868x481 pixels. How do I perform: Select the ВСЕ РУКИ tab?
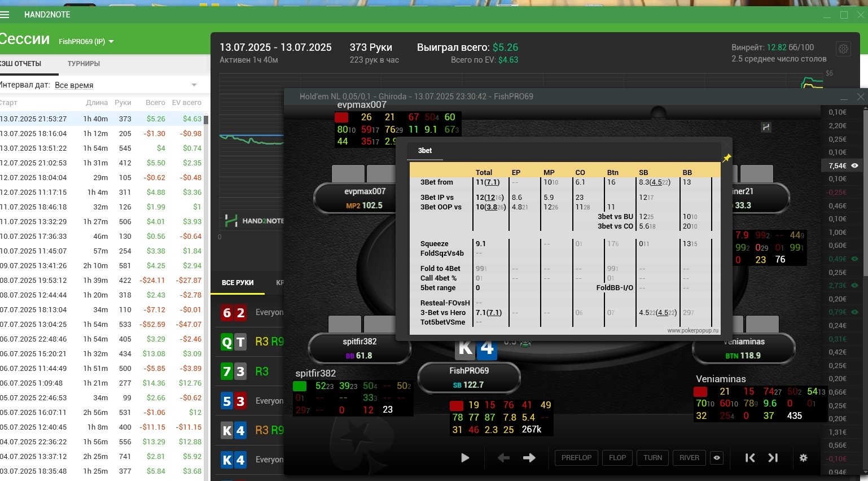tap(238, 283)
